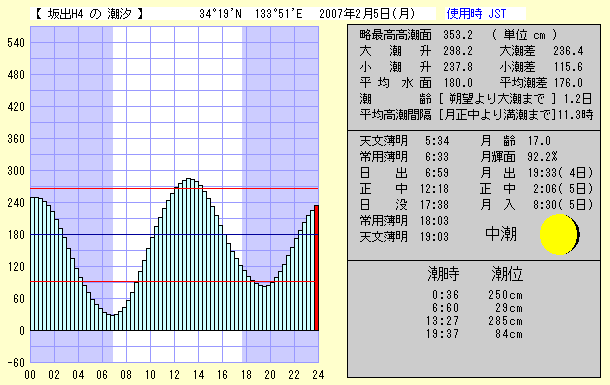
Task: Click the 13:27 285cm tide entry
Action: coord(477,321)
